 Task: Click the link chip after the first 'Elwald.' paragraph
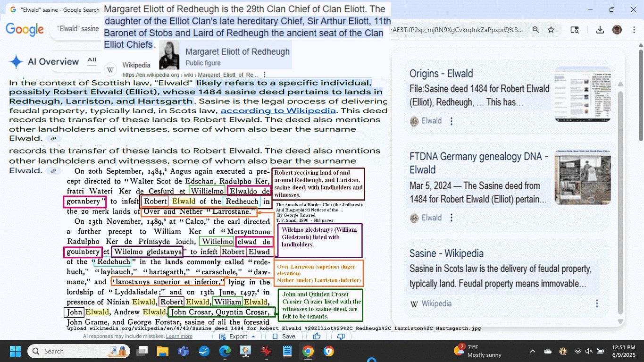[53, 139]
